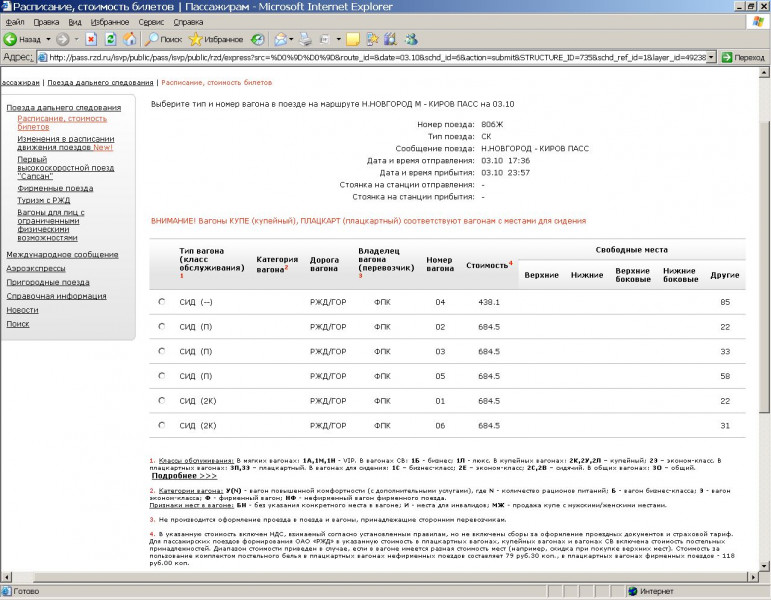The image size is (771, 600).
Task: Click the price 438.1 for wagon 04
Action: [x=489, y=302]
